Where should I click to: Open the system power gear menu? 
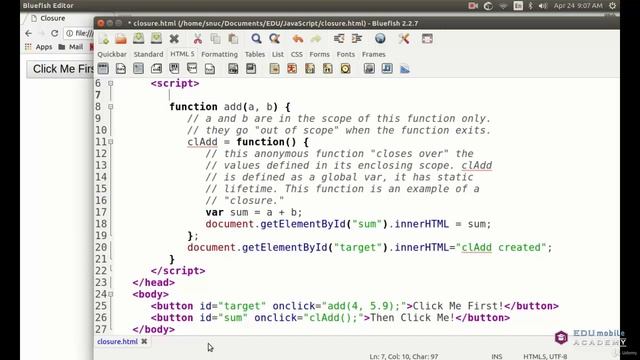click(613, 6)
